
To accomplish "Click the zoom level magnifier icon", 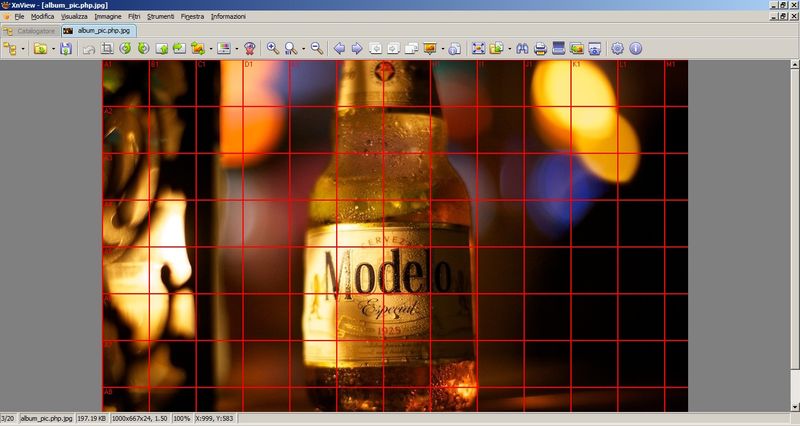I will pos(291,48).
